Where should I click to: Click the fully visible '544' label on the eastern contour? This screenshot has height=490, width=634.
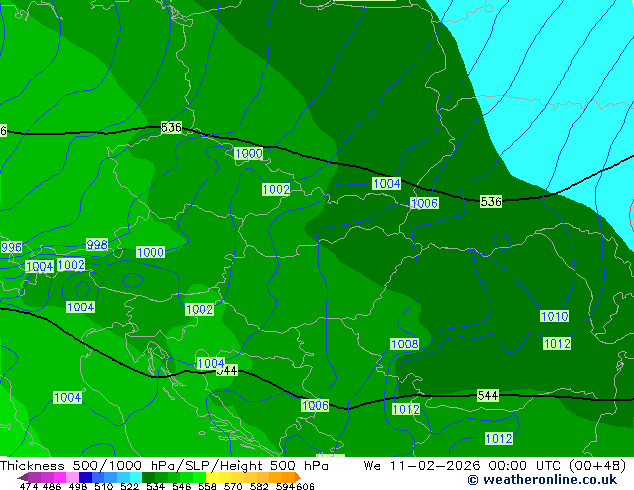point(488,395)
